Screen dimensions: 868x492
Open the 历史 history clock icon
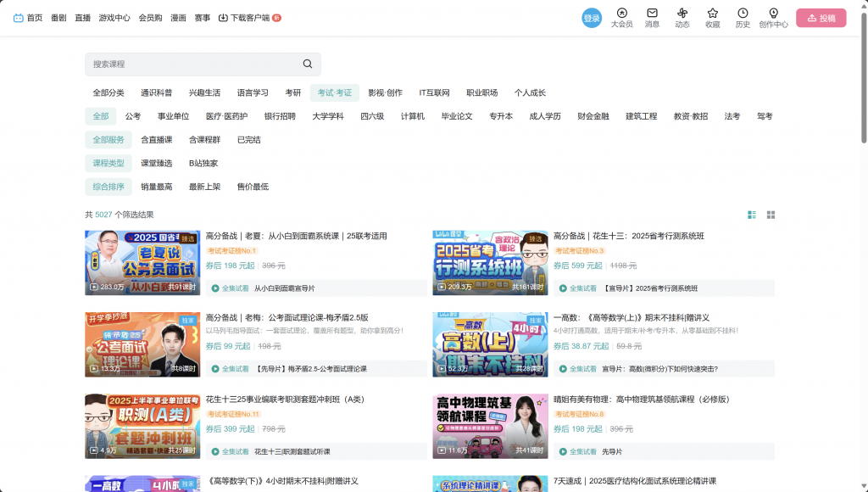(x=743, y=13)
